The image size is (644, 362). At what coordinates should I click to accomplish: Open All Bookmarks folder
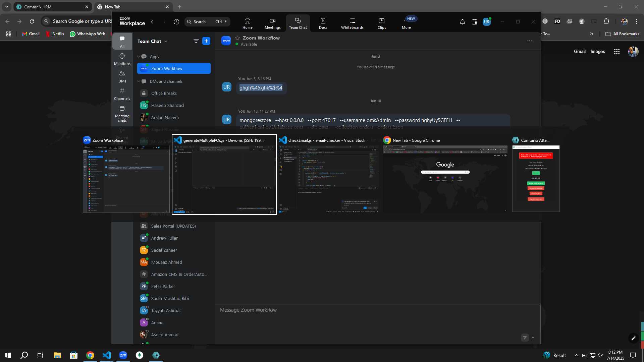click(622, 34)
